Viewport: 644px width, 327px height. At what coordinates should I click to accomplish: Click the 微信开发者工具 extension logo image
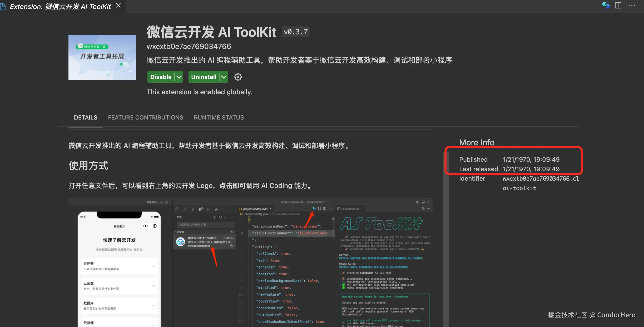pos(102,57)
